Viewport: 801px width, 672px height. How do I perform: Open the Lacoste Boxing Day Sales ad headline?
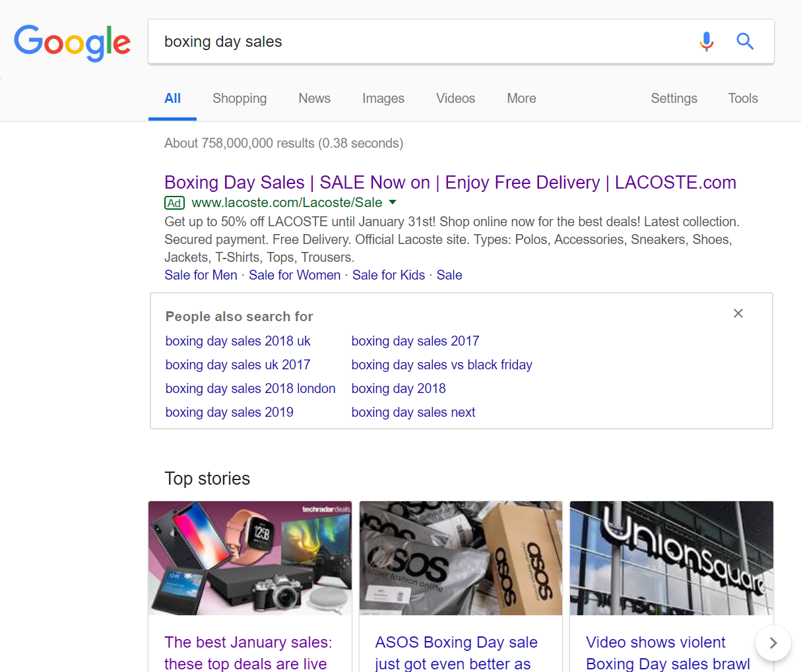(450, 182)
